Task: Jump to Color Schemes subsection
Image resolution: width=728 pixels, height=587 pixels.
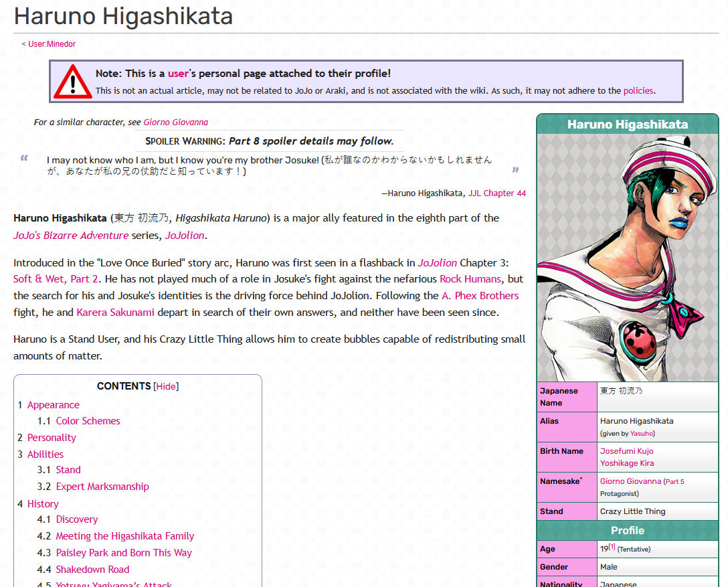Action: pos(88,421)
